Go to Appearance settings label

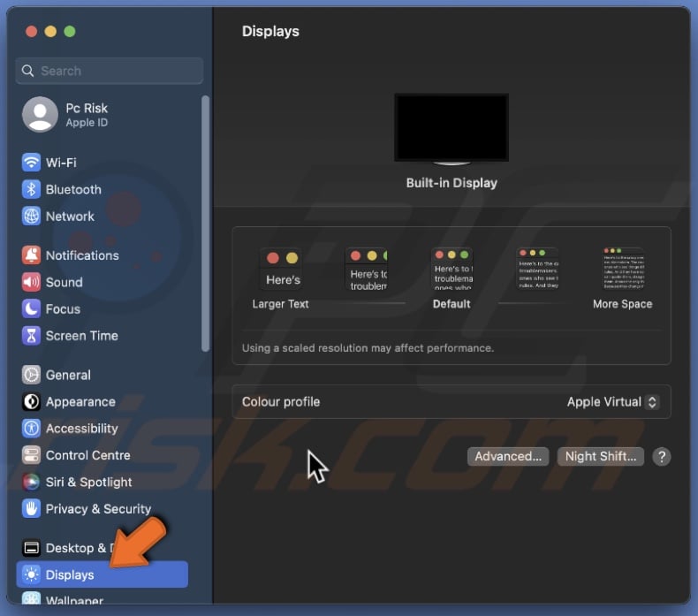pos(80,402)
